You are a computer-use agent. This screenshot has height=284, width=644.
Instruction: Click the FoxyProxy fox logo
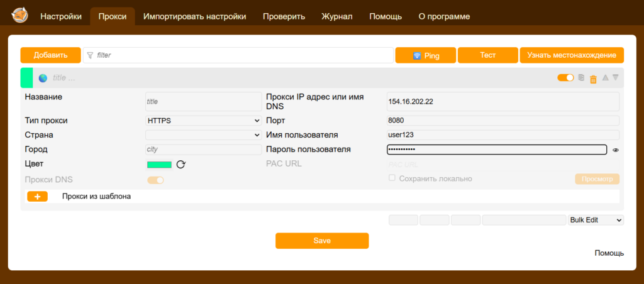click(x=19, y=15)
